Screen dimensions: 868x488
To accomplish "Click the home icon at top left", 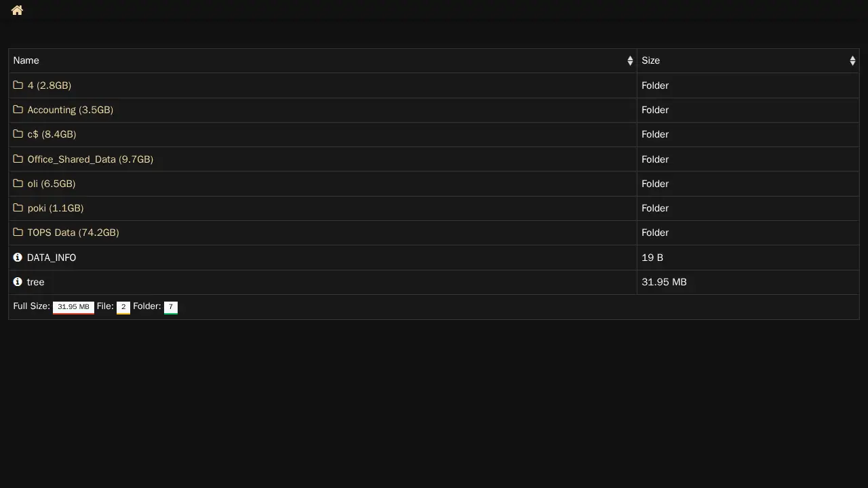I will coord(17,10).
